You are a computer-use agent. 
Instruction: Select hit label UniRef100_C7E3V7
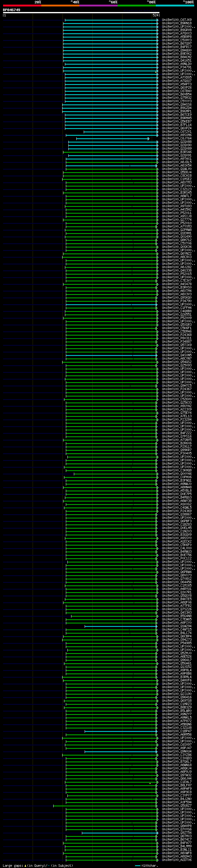coord(177,281)
